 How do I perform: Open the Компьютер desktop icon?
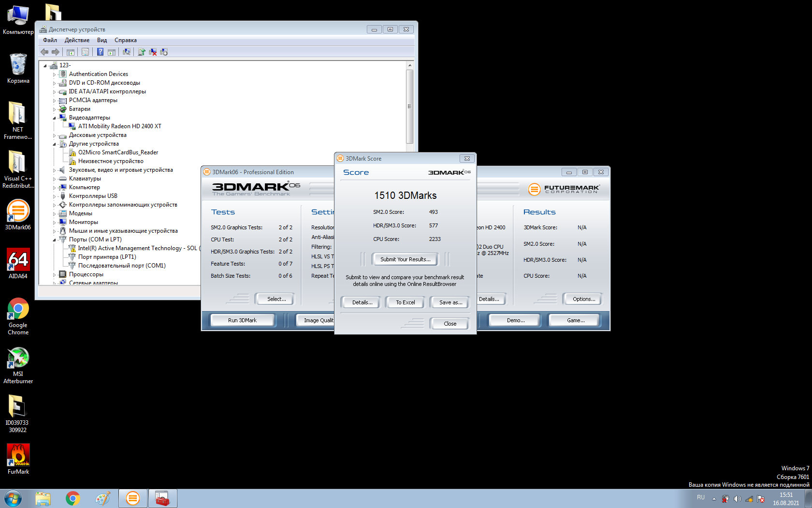18,20
